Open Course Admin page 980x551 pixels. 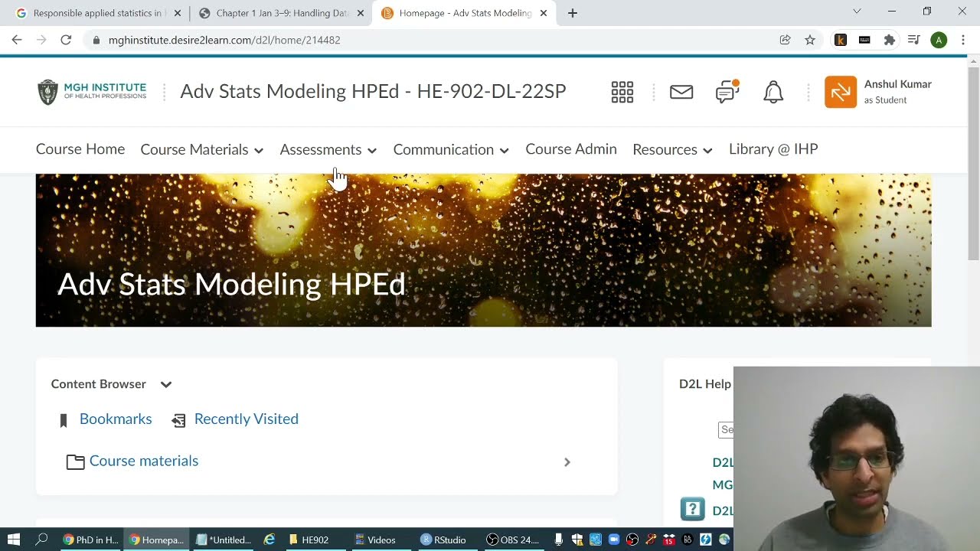click(571, 149)
